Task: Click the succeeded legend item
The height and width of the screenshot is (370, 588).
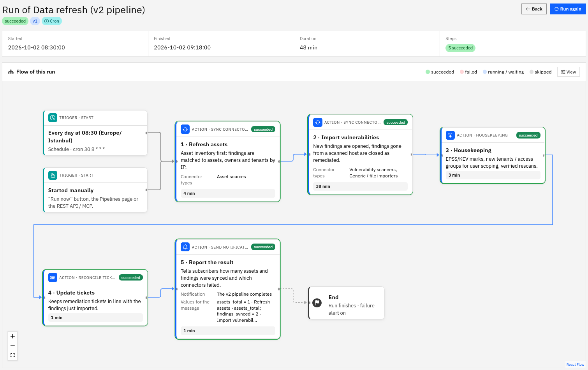Action: [440, 72]
